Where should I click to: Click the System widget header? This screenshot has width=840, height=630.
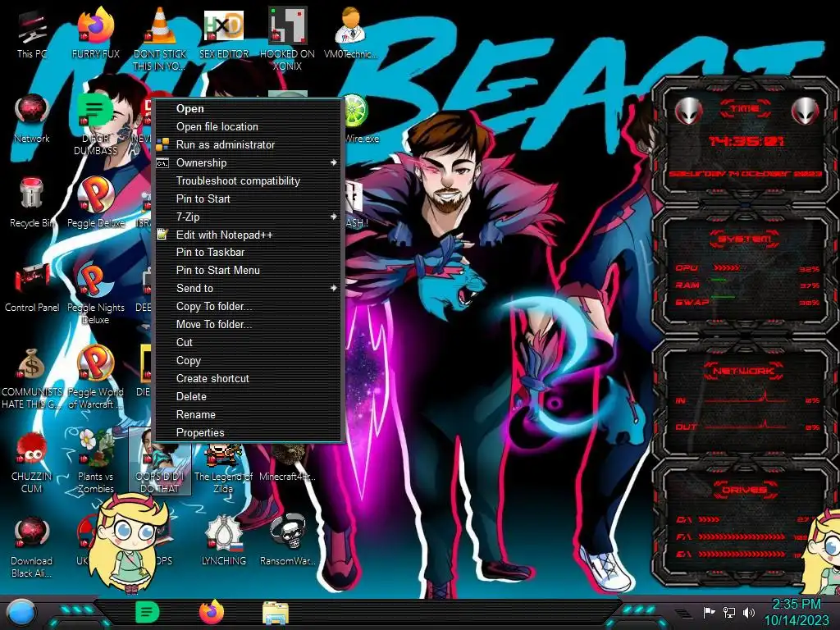coord(745,239)
